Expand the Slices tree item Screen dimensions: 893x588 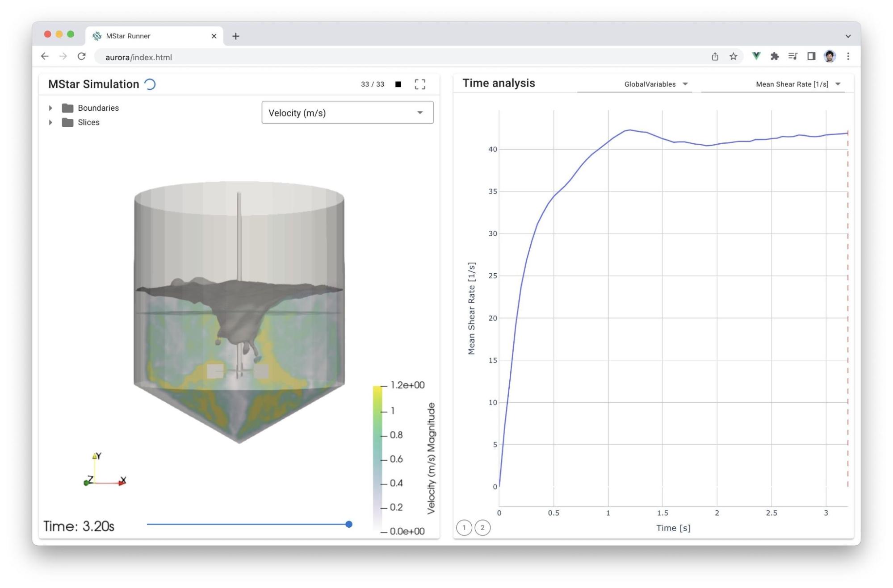(x=50, y=122)
